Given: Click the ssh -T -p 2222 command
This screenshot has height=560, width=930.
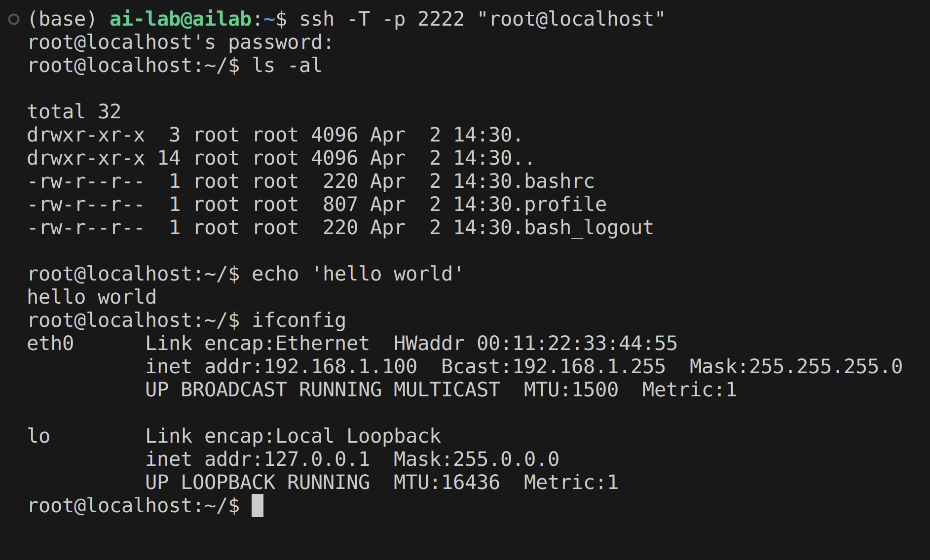Looking at the screenshot, I should [x=482, y=19].
